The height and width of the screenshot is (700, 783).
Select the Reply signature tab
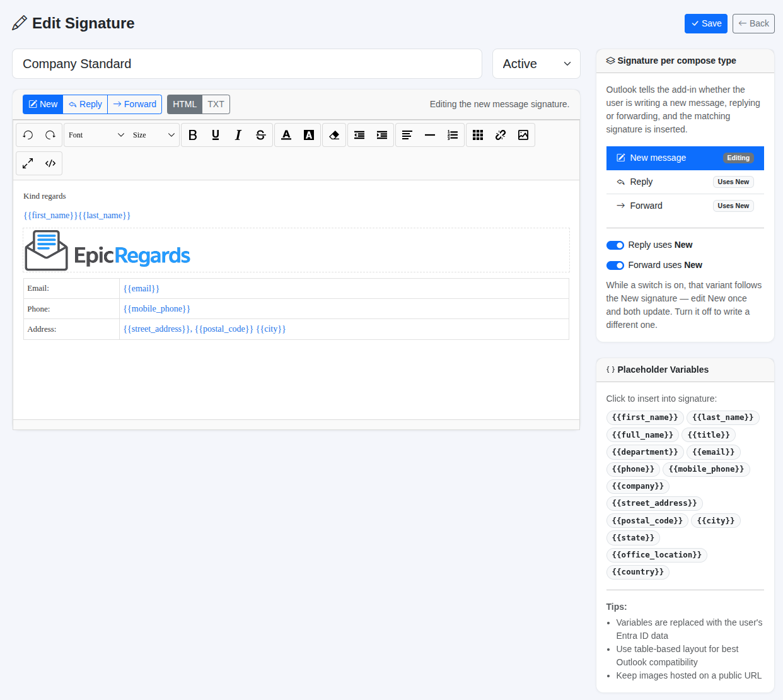tap(85, 104)
